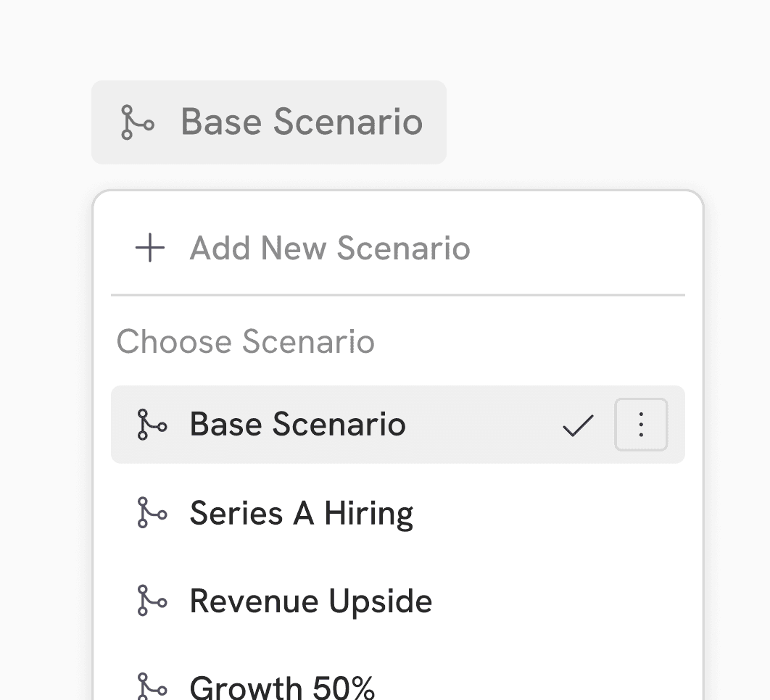The height and width of the screenshot is (700, 770).
Task: Switch to the Revenue Upside scenario
Action: tap(398, 601)
